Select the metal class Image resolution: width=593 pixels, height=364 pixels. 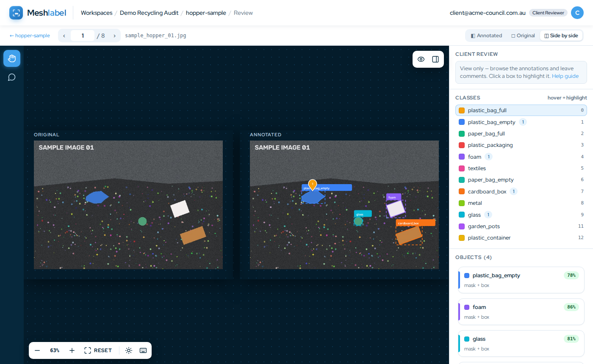click(x=521, y=203)
